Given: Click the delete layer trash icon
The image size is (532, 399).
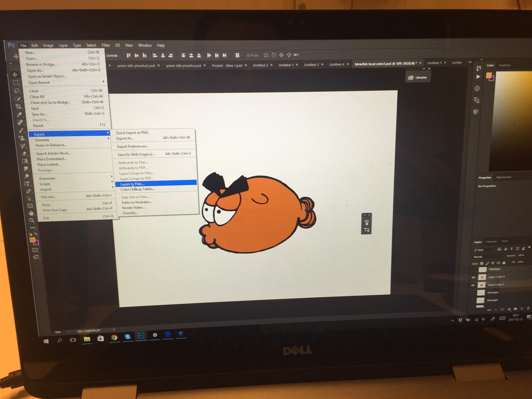Looking at the screenshot, I should [528, 309].
